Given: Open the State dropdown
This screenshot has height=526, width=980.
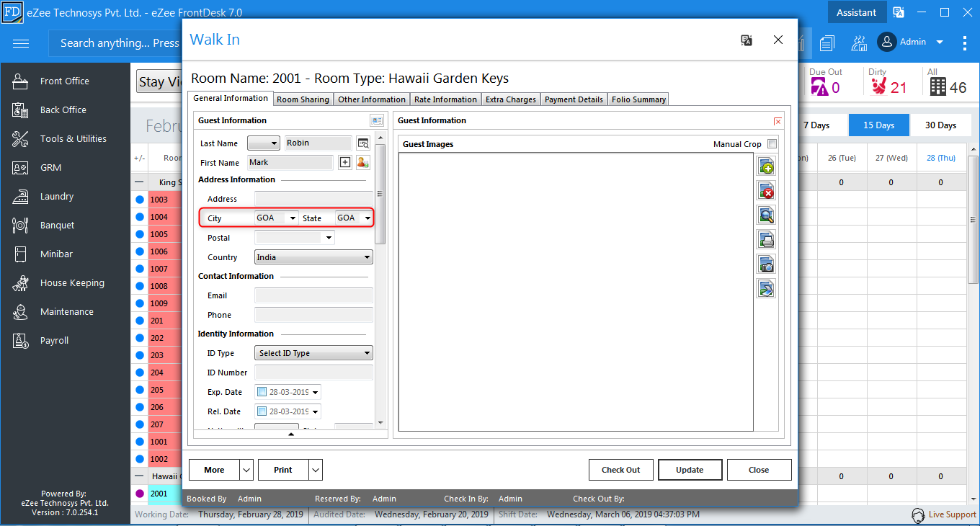Looking at the screenshot, I should (x=367, y=218).
